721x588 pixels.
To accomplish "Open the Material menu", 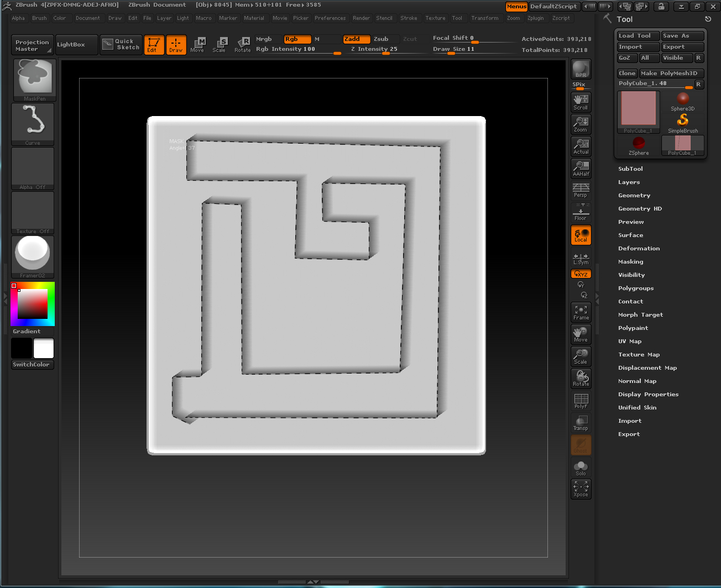I will [x=254, y=18].
